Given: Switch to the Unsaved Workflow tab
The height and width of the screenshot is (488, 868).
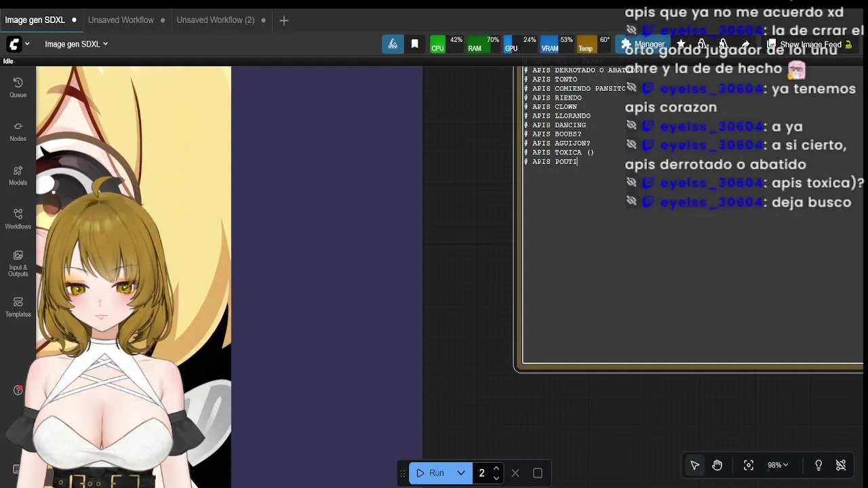Looking at the screenshot, I should (x=121, y=20).
